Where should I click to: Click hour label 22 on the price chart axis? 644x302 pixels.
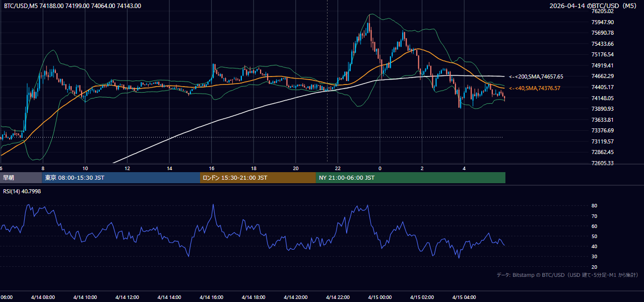pyautogui.click(x=338, y=168)
